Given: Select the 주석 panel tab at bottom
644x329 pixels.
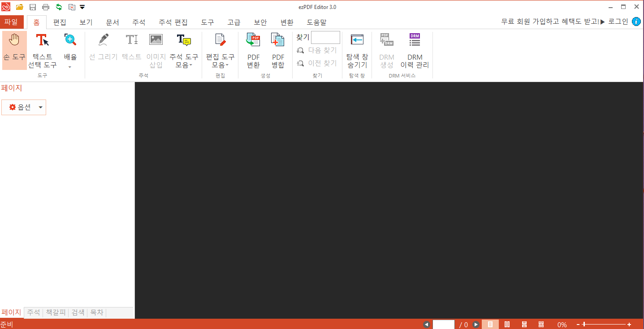Looking at the screenshot, I should click(34, 312).
